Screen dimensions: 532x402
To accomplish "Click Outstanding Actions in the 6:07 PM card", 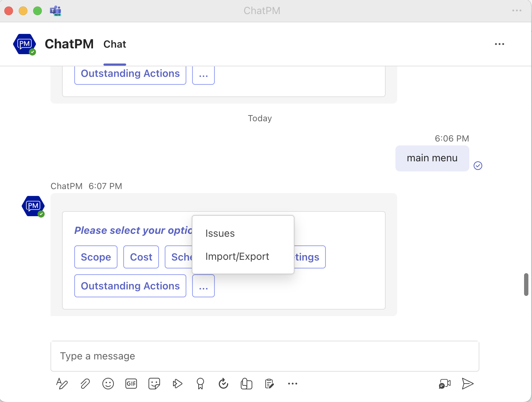I will pyautogui.click(x=130, y=286).
